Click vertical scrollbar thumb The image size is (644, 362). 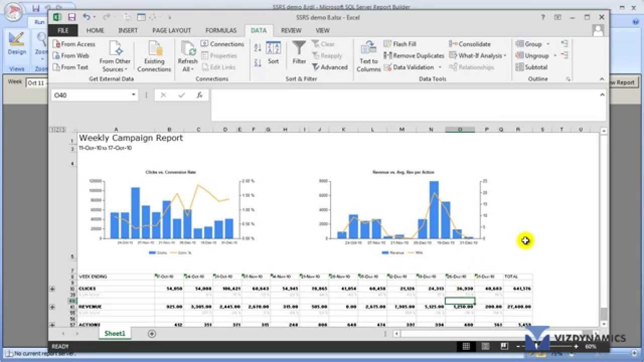click(x=604, y=314)
